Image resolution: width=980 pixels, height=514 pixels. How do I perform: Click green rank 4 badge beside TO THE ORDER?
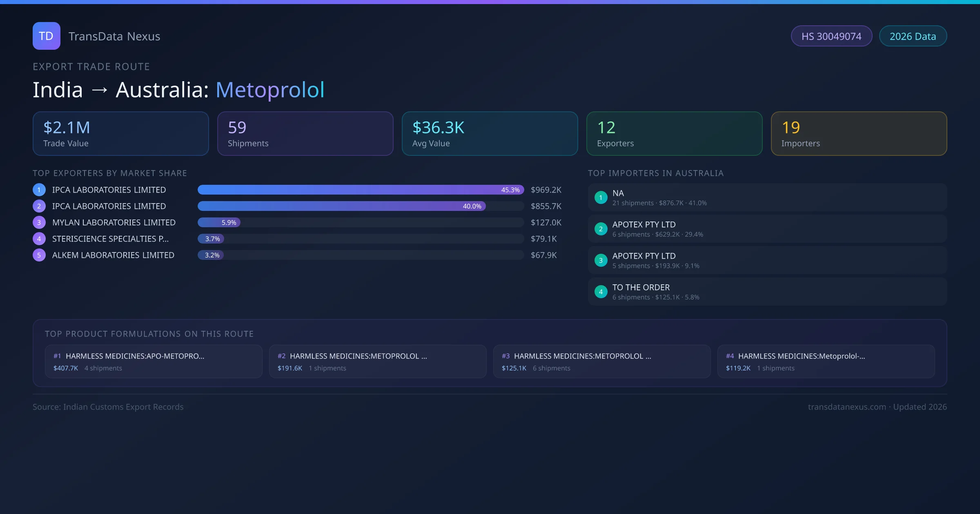tap(601, 292)
